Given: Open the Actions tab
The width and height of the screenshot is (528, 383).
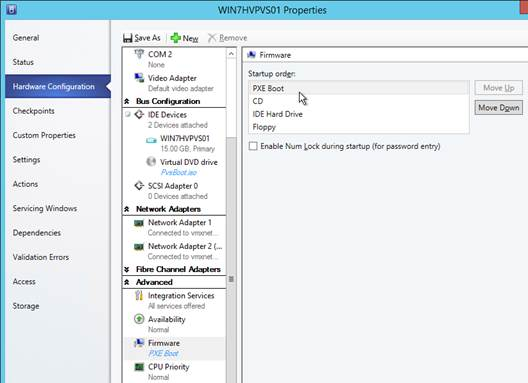Looking at the screenshot, I should click(x=25, y=184).
